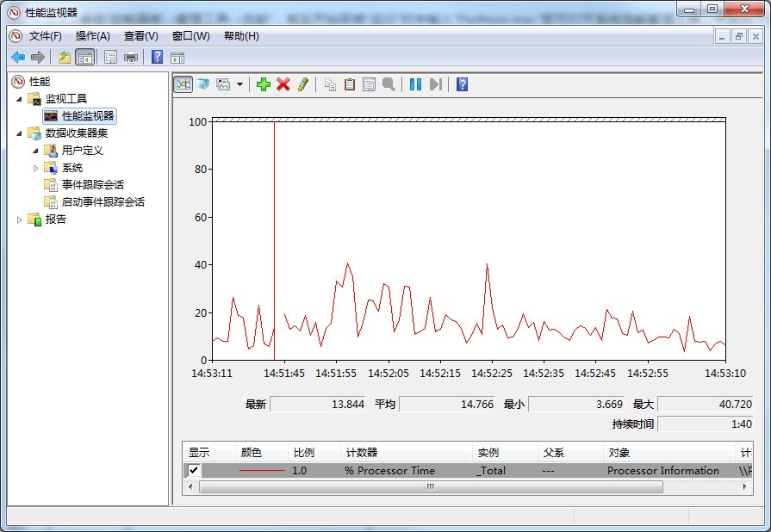Click the red vertical time marker in graph
This screenshot has height=532, width=771.
click(x=275, y=241)
